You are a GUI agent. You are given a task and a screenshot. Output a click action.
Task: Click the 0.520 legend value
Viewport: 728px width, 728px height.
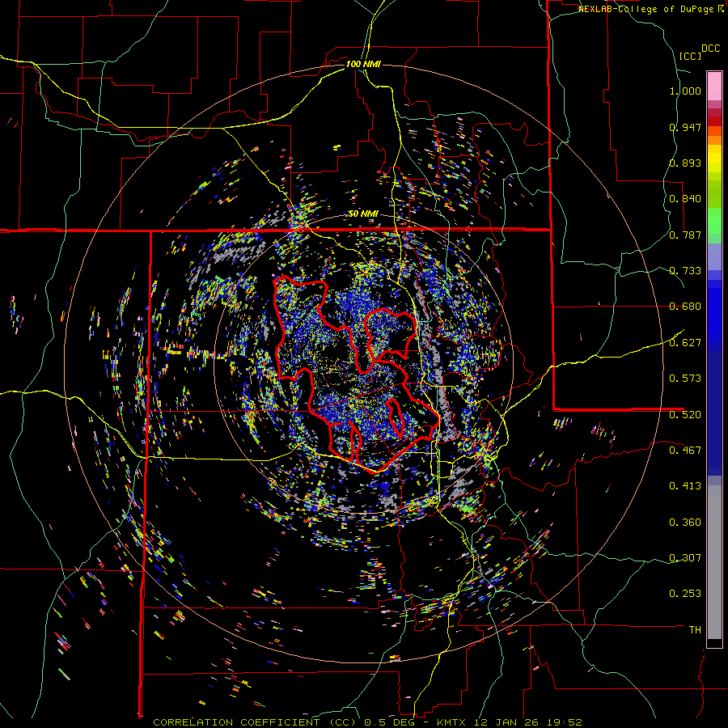coord(685,414)
